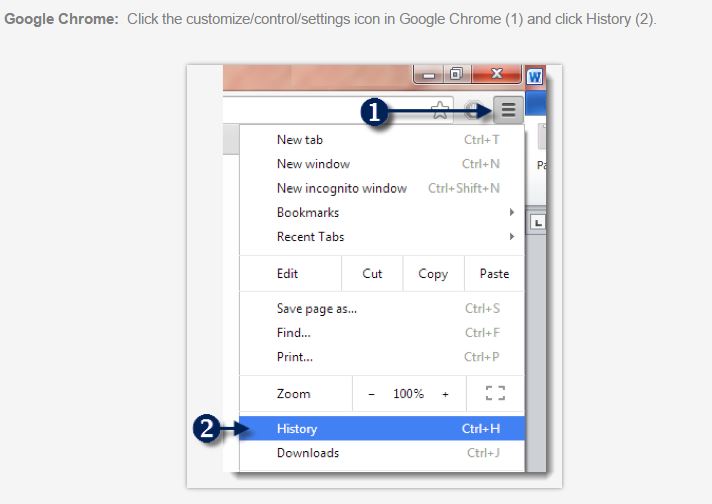Click the Edit label in menu
The width and height of the screenshot is (712, 504).
[287, 274]
